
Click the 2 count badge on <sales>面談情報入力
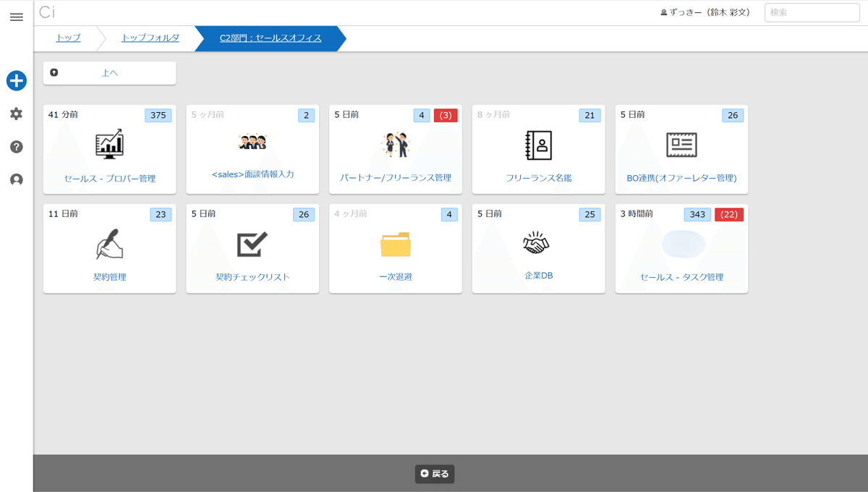[307, 115]
